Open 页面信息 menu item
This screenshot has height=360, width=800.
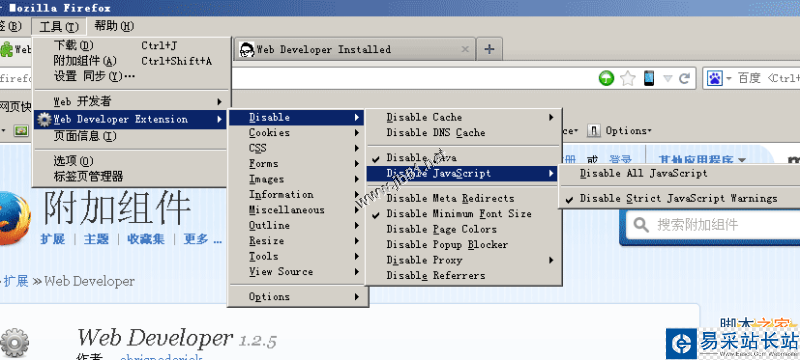point(132,136)
